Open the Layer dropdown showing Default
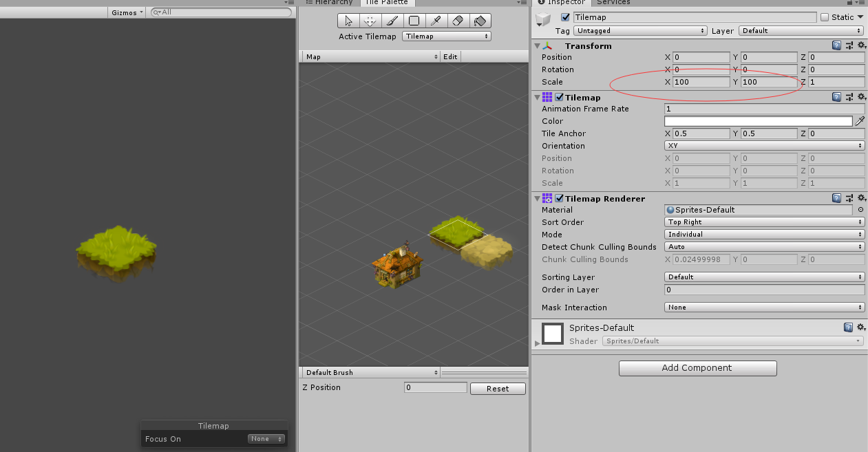This screenshot has height=452, width=868. 801,30
